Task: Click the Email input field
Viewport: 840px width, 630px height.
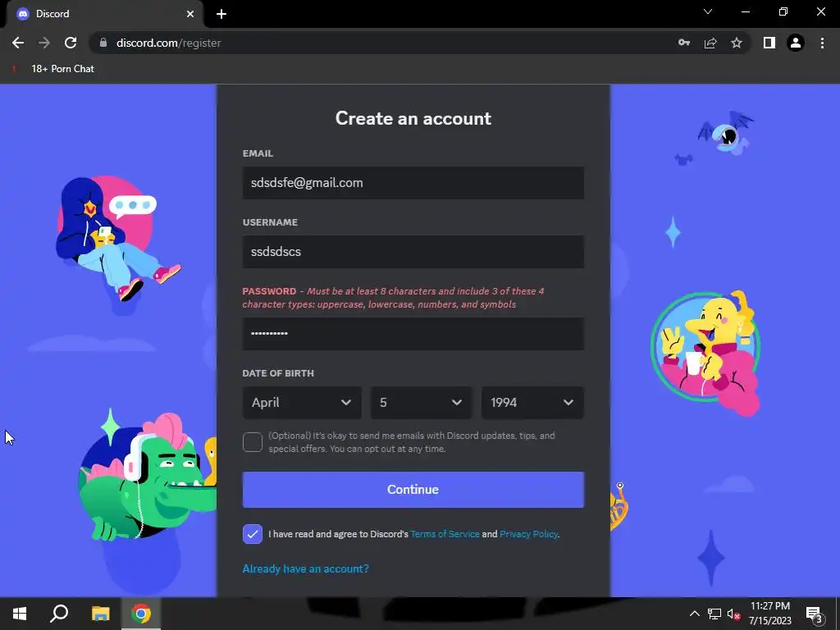Action: point(413,183)
